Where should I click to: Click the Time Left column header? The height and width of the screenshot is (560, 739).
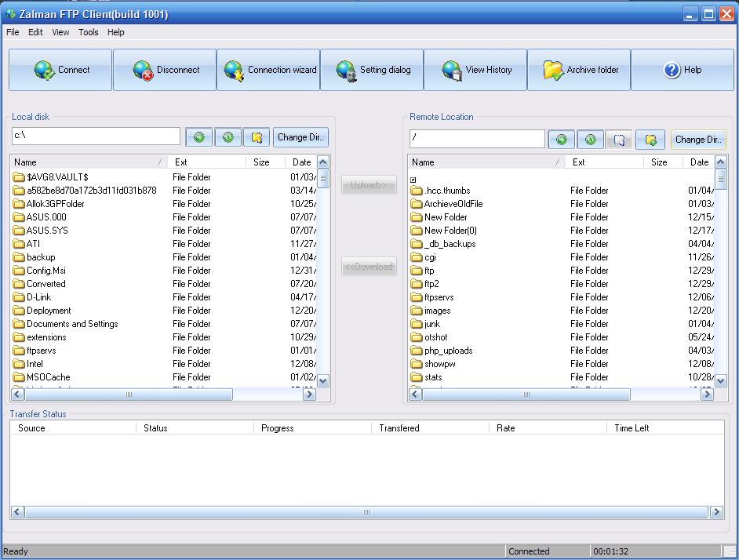665,428
